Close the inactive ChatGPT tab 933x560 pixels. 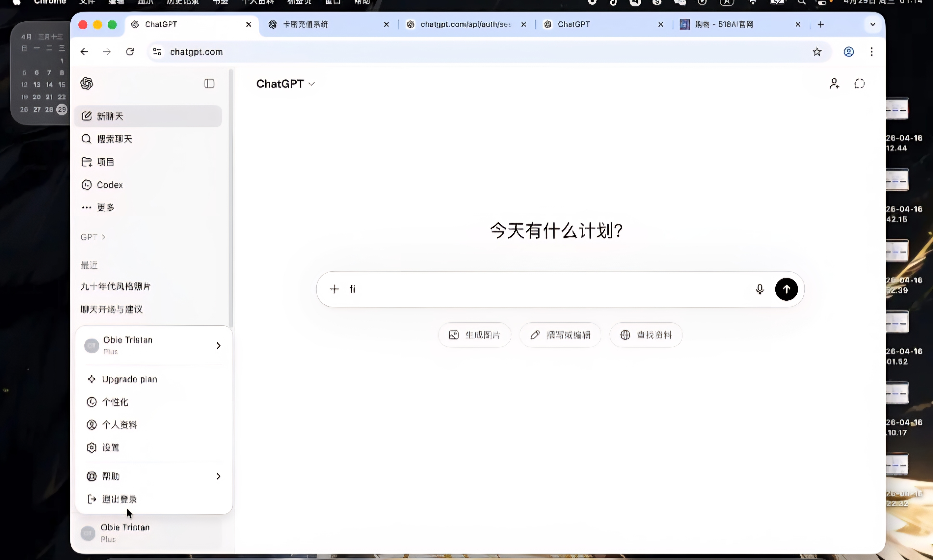661,25
